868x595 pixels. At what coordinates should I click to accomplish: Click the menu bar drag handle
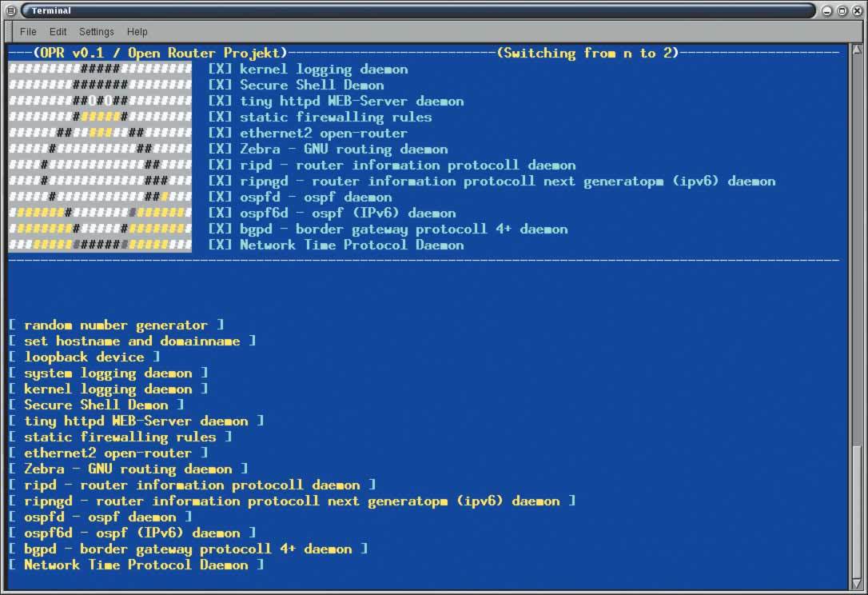point(9,31)
